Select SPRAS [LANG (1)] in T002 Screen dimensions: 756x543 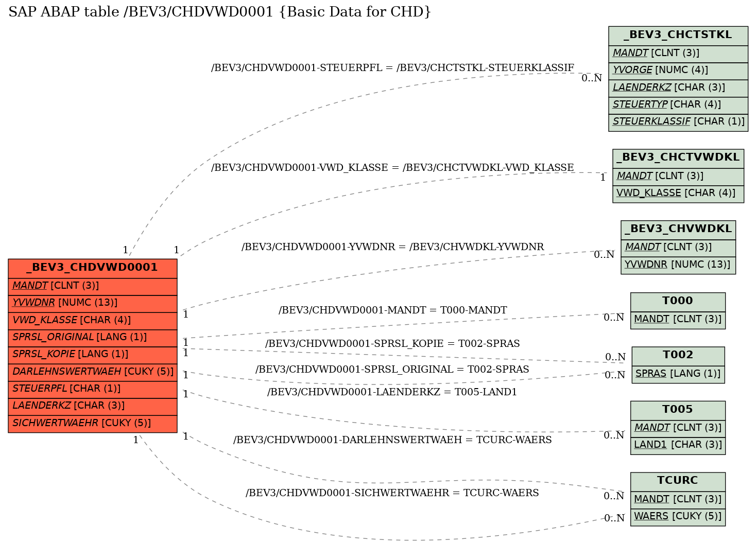(x=678, y=374)
